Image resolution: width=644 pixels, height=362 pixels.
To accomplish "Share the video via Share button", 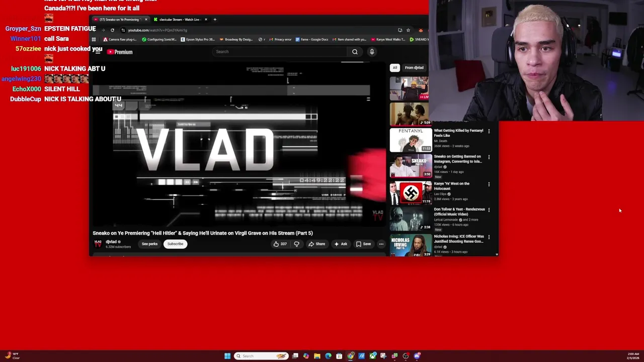I will point(317,244).
